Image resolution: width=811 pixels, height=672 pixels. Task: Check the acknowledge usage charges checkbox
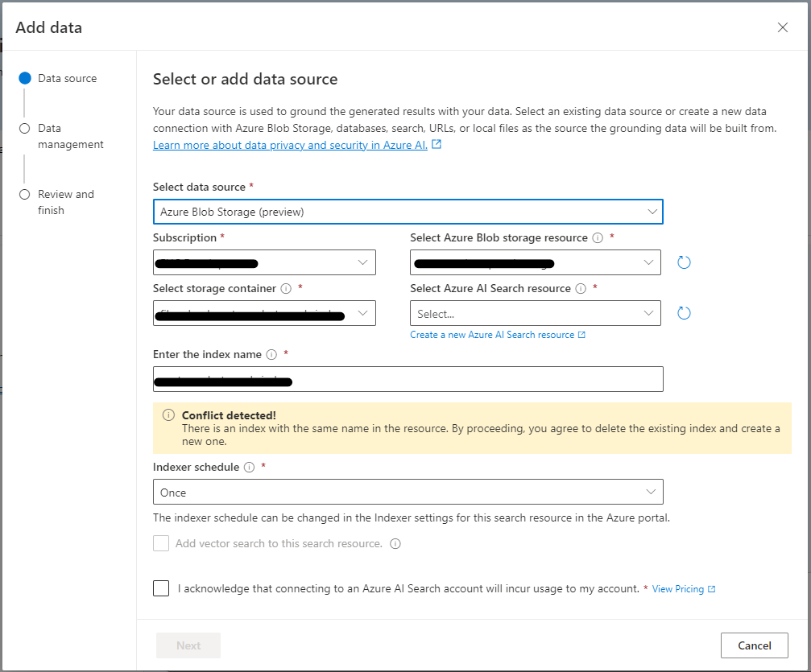[161, 588]
